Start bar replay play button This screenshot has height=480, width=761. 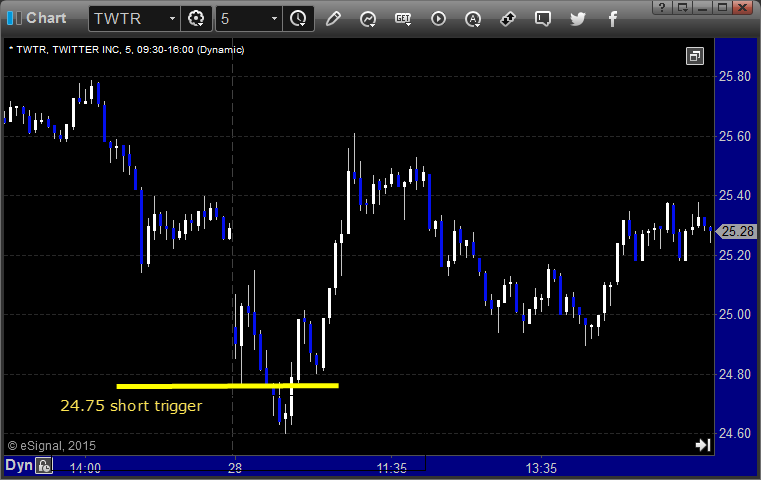coord(438,19)
